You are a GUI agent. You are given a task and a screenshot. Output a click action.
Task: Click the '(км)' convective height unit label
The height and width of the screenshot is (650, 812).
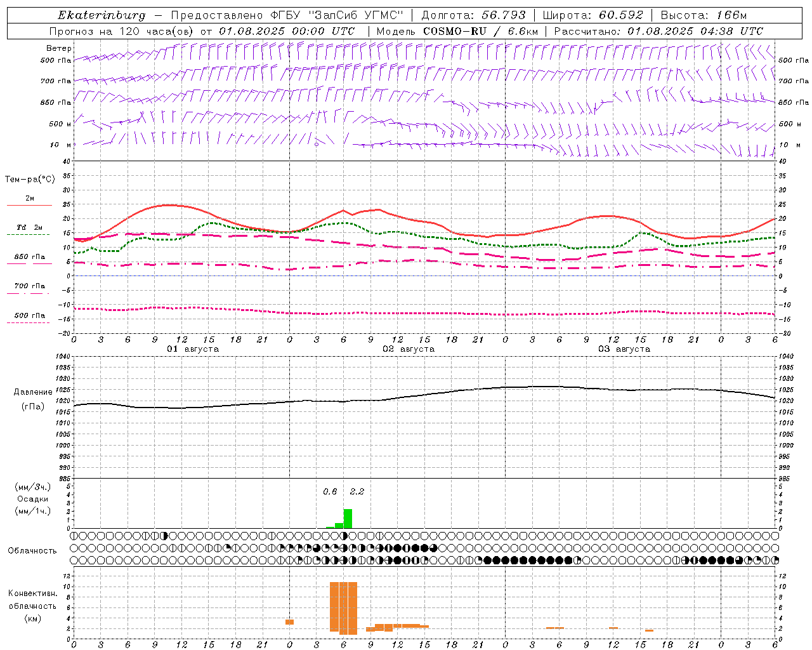pos(33,618)
